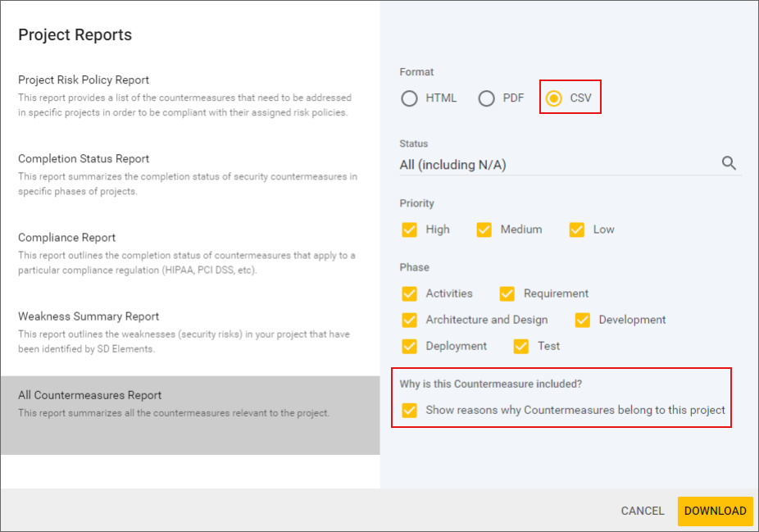Click the Cancel button
The height and width of the screenshot is (532, 759).
tap(643, 511)
